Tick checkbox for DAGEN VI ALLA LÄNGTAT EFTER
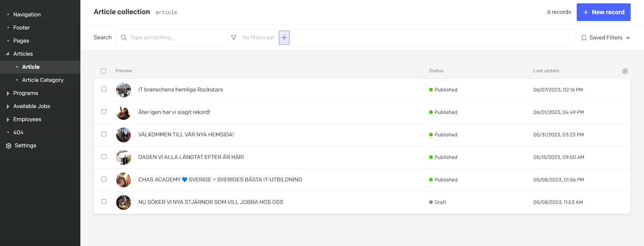644x246 pixels. (x=104, y=157)
